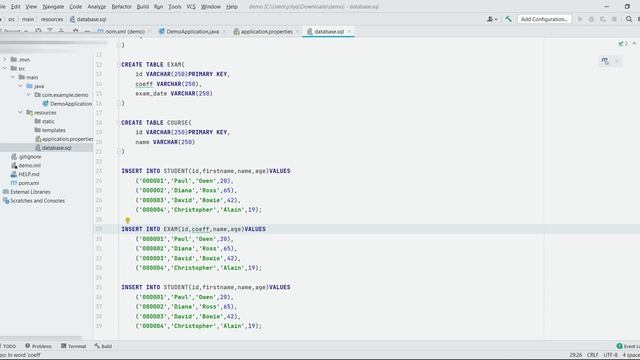Viewport: 640px width, 360px height.
Task: Open Search Everywhere magnifier icon
Action: pos(629,19)
